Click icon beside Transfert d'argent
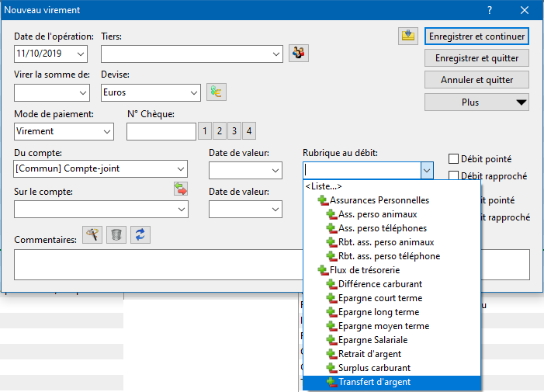544x392 pixels. (331, 382)
